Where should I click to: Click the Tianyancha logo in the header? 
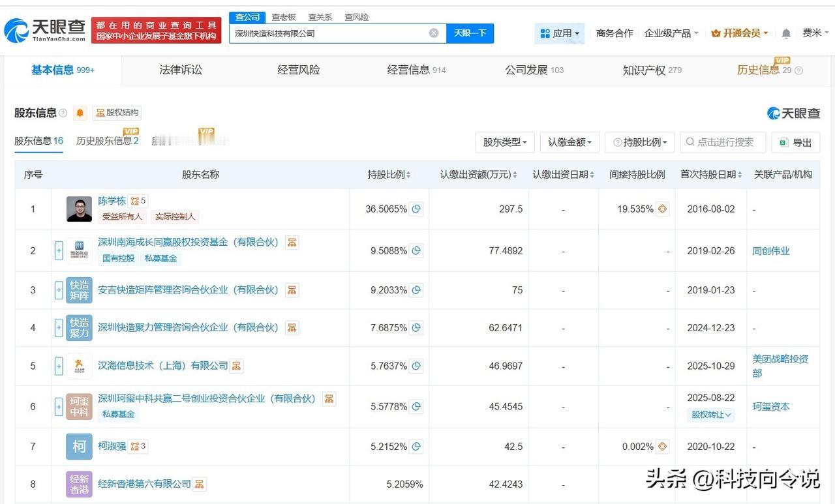(x=44, y=30)
